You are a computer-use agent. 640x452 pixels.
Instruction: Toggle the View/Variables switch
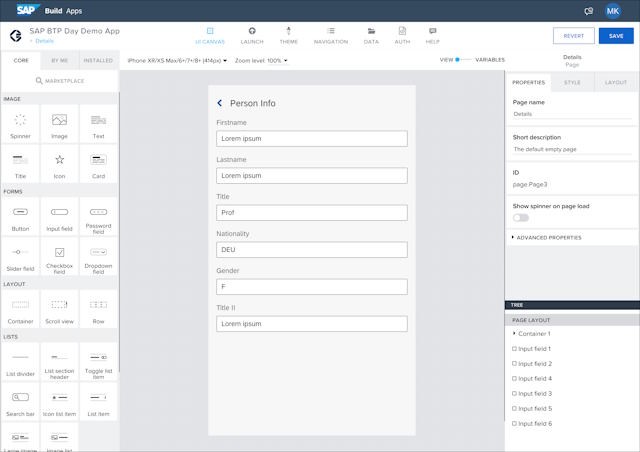tap(459, 60)
